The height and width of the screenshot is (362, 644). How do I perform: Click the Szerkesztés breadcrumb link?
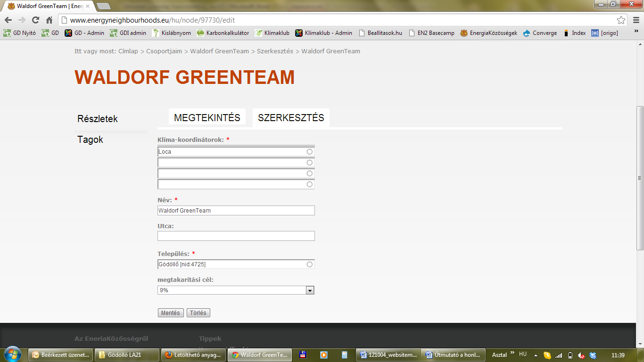[x=275, y=51]
